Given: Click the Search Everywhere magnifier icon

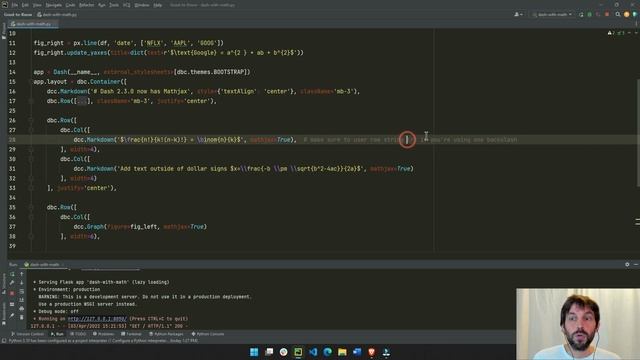Looking at the screenshot, I should click(618, 14).
